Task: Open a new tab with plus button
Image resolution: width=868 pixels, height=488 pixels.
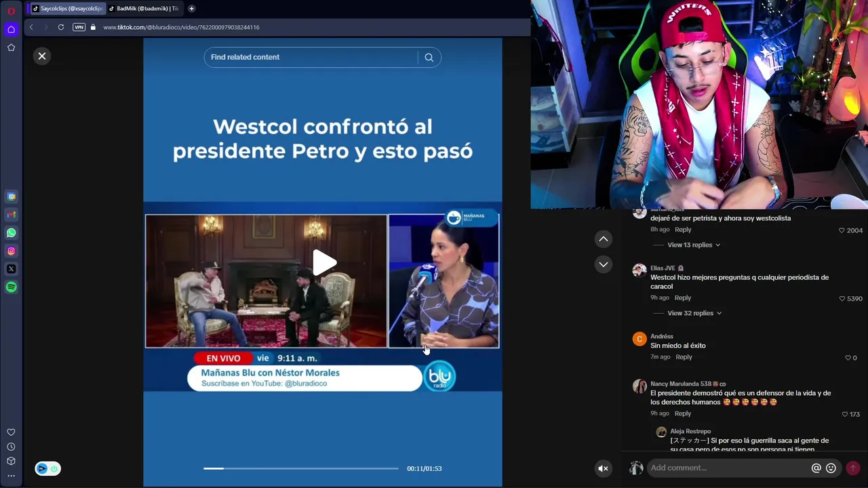Action: pyautogui.click(x=191, y=8)
